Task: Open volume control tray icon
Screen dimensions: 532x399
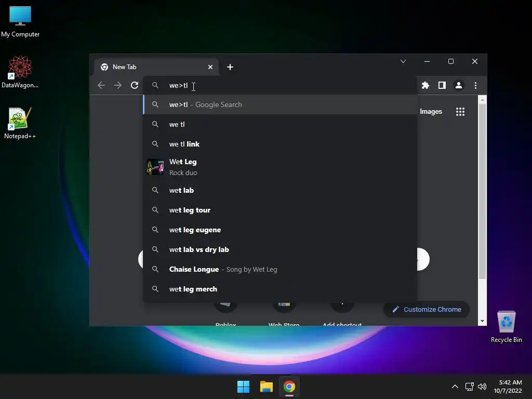Action: click(482, 387)
